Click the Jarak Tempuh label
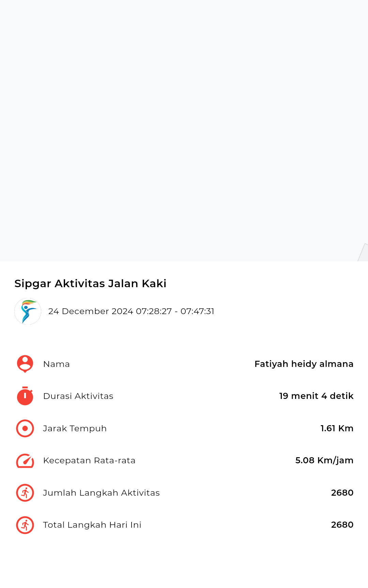 tap(75, 429)
